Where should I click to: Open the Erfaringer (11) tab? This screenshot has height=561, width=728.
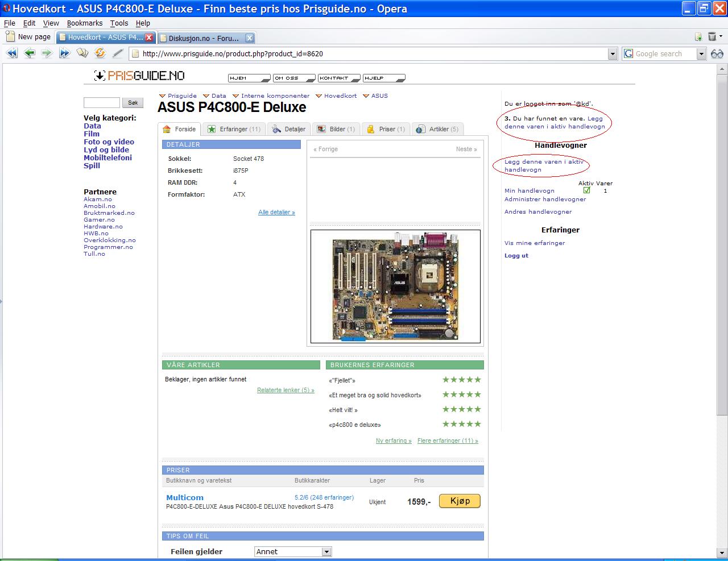coord(234,129)
